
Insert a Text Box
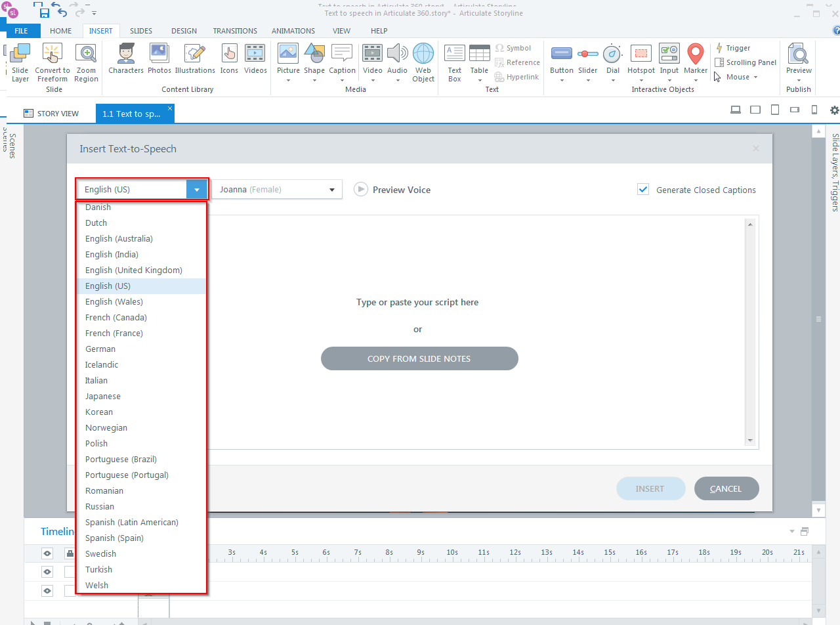[455, 63]
